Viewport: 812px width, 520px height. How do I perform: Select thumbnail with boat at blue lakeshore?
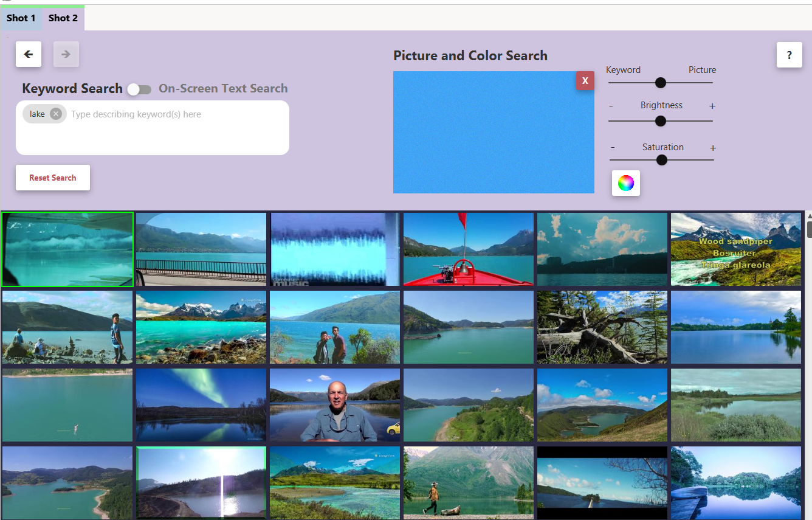point(736,483)
